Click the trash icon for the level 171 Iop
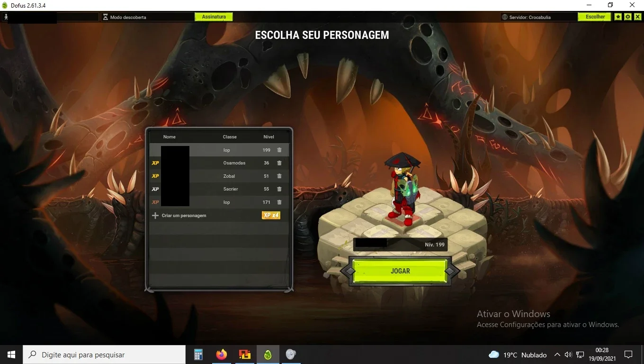 tap(279, 202)
